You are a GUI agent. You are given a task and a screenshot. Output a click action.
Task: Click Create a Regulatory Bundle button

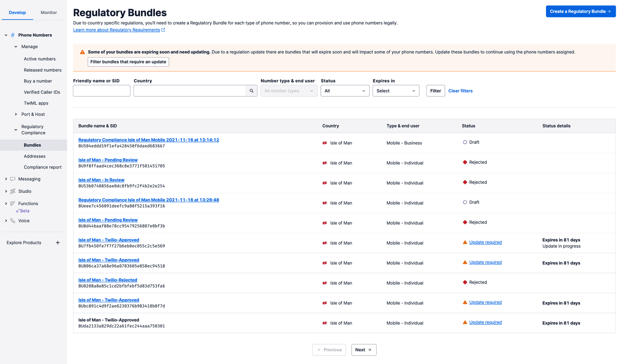click(x=581, y=11)
